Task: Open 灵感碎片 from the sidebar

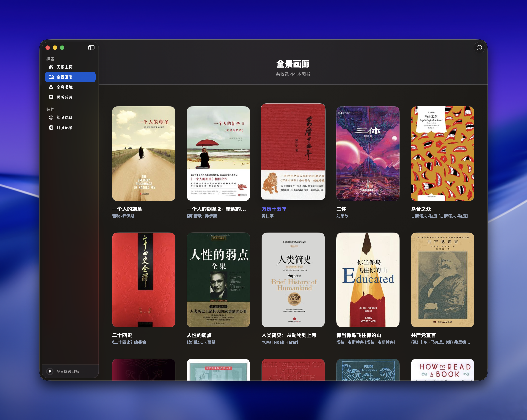Action: pyautogui.click(x=70, y=97)
